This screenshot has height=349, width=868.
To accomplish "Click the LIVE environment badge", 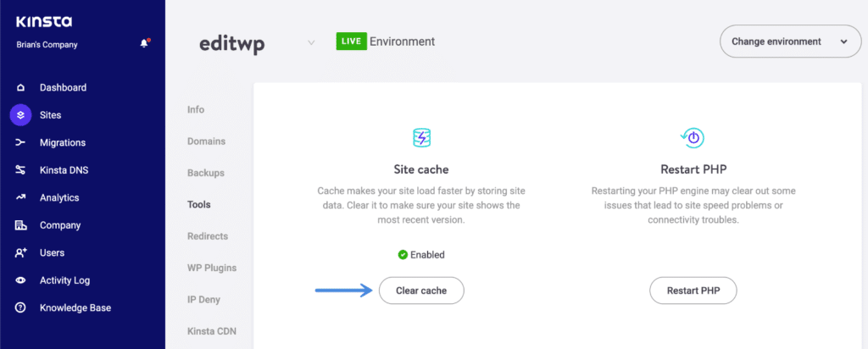I will click(x=352, y=42).
